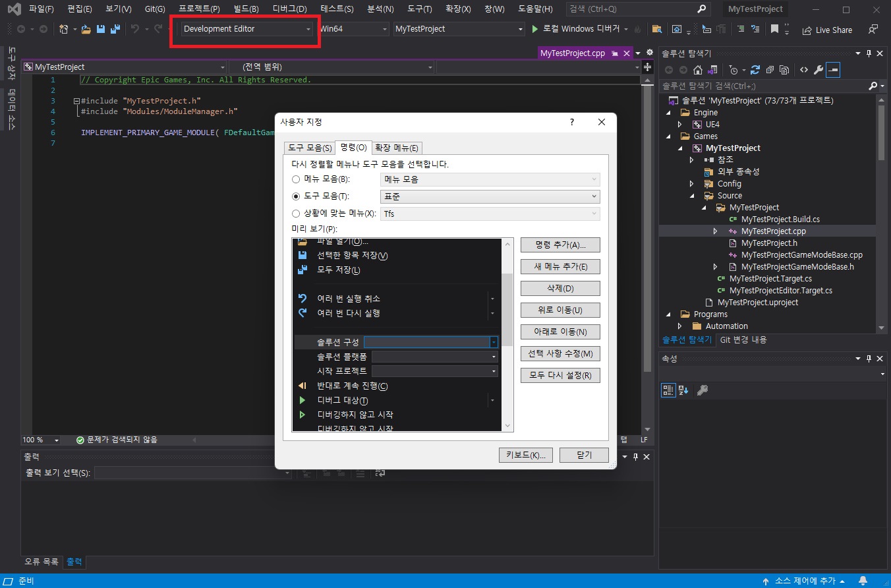The height and width of the screenshot is (588, 891).
Task: Click the 키보드(K)... button
Action: (x=526, y=455)
